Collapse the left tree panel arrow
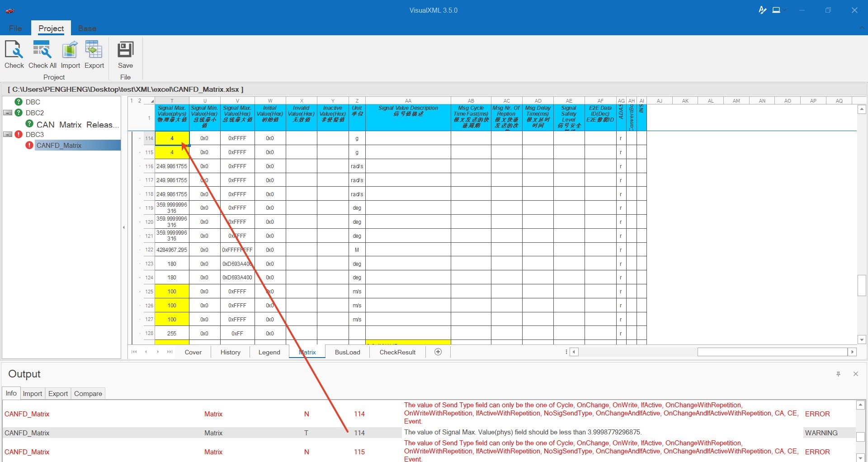Image resolution: width=868 pixels, height=462 pixels. 124,227
